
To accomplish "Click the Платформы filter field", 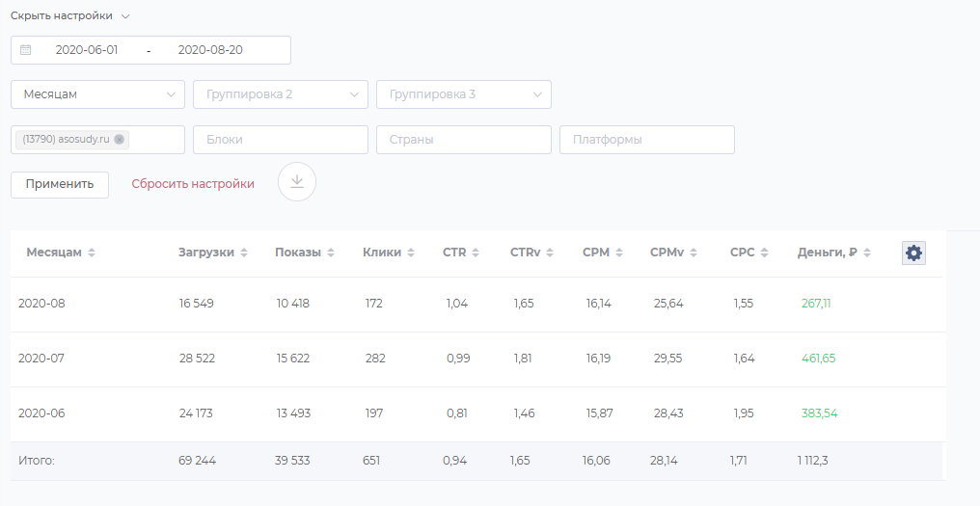I will [647, 140].
